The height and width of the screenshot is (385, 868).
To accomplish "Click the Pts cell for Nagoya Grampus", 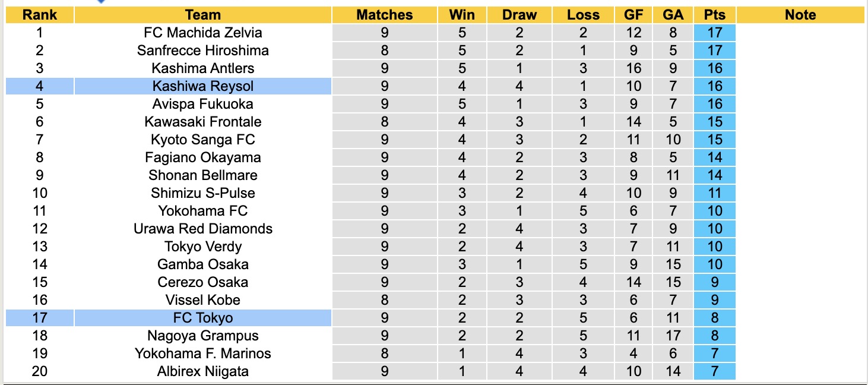I will [x=714, y=336].
